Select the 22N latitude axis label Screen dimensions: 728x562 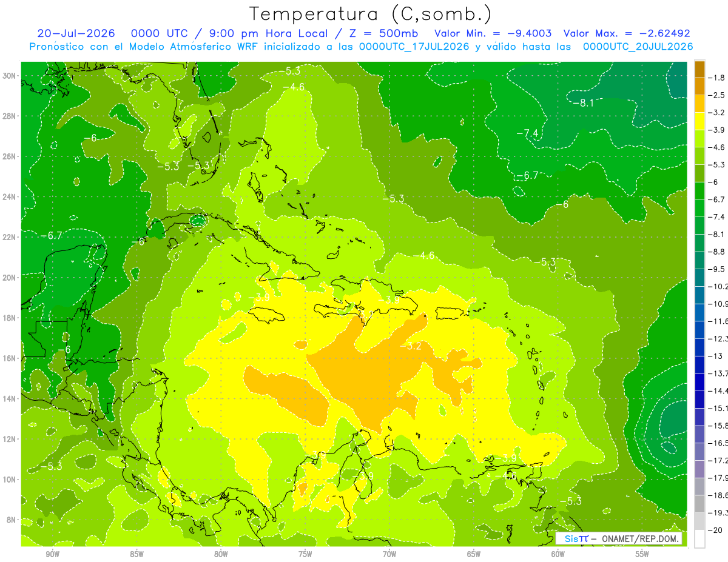click(x=10, y=237)
